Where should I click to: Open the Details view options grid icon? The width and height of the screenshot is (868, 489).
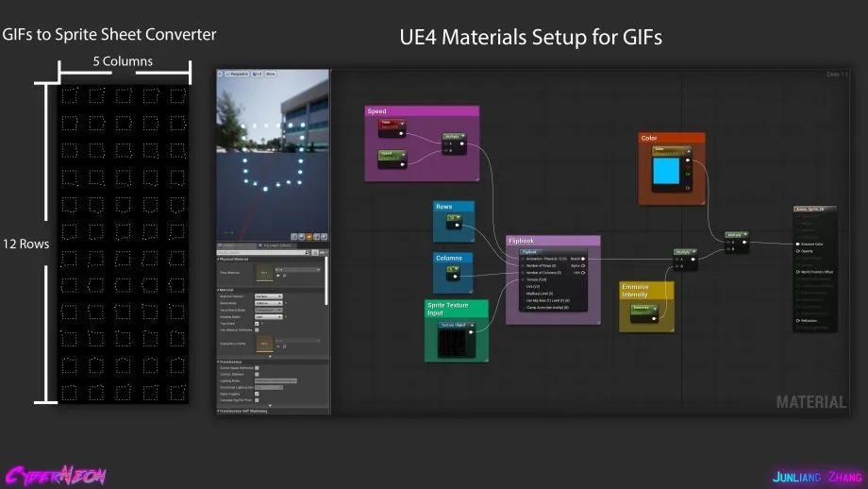pyautogui.click(x=315, y=253)
